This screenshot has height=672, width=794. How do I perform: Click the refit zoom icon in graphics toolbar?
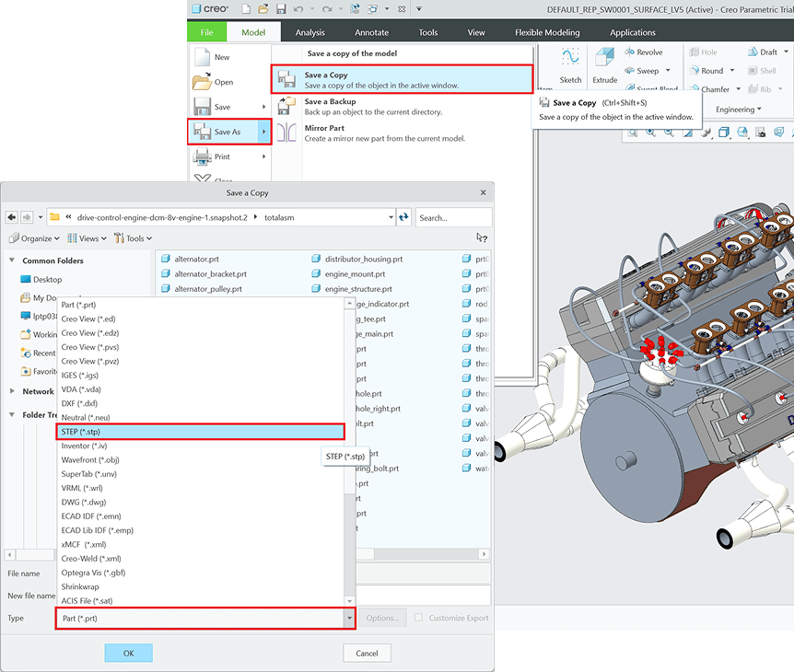[x=633, y=132]
